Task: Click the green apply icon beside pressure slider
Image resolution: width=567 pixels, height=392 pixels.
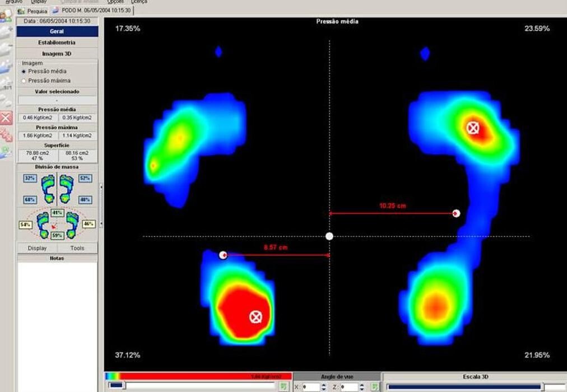Action: click(x=283, y=386)
